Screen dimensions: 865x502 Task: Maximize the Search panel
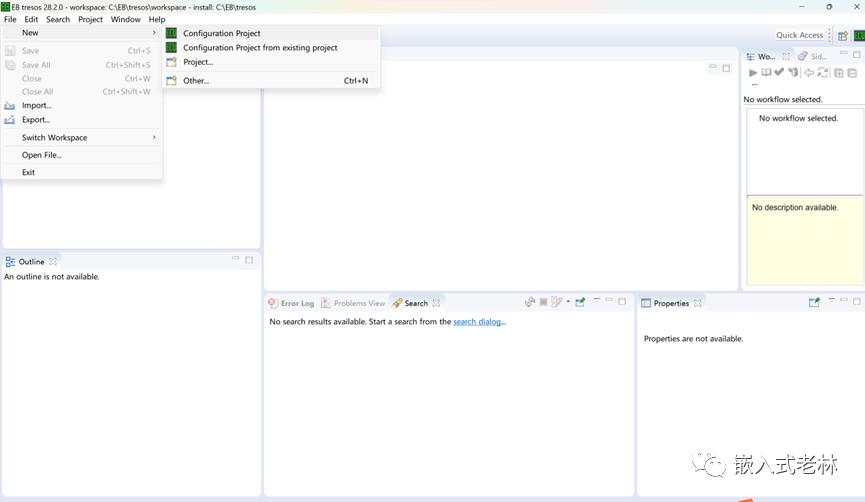[x=622, y=302]
